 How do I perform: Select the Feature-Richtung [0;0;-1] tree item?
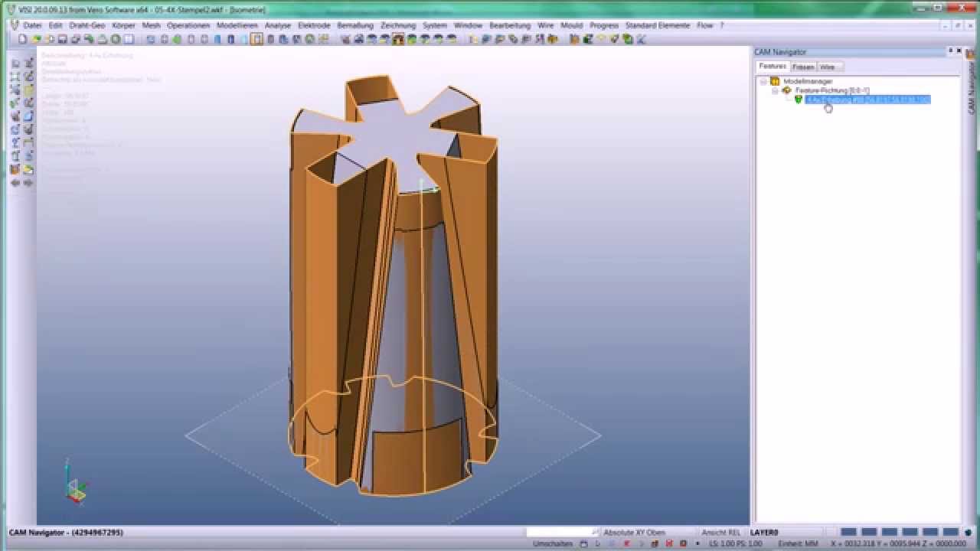[832, 90]
